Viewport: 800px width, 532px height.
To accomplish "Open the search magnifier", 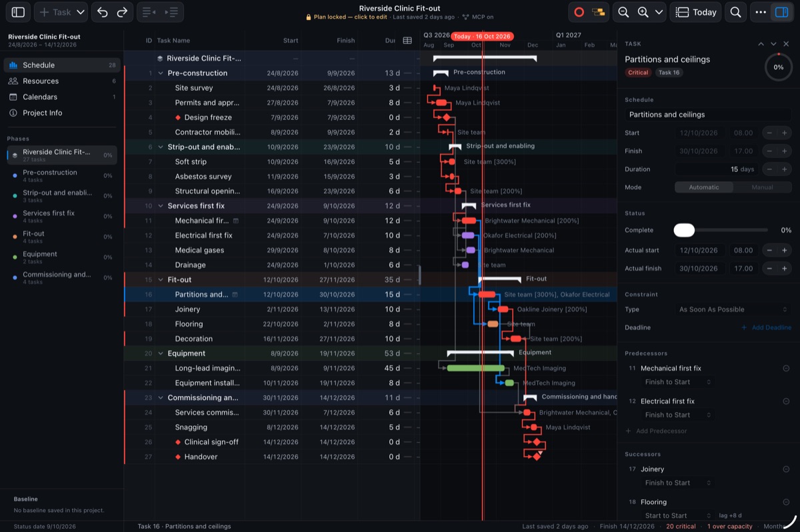I will pos(735,12).
